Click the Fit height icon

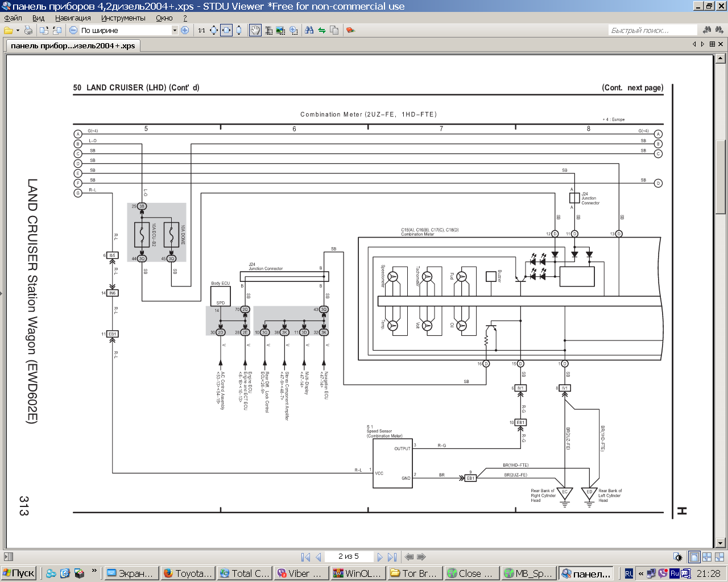(239, 30)
